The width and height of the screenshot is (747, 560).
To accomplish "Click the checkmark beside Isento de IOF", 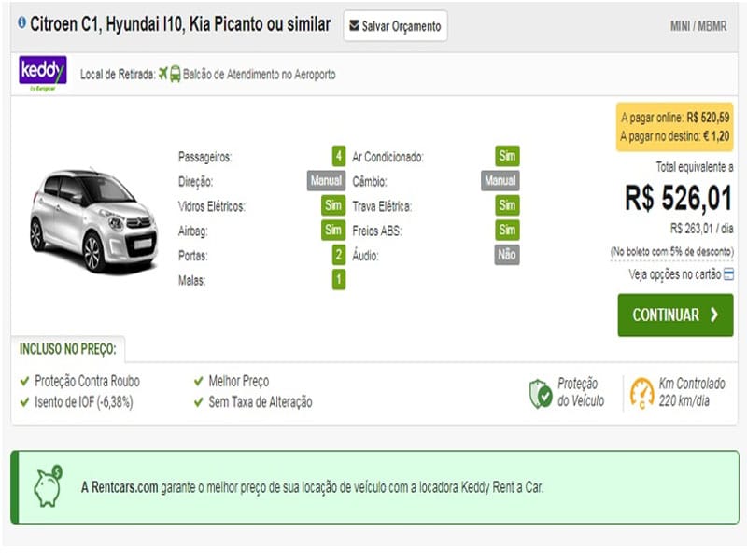I will click(25, 402).
